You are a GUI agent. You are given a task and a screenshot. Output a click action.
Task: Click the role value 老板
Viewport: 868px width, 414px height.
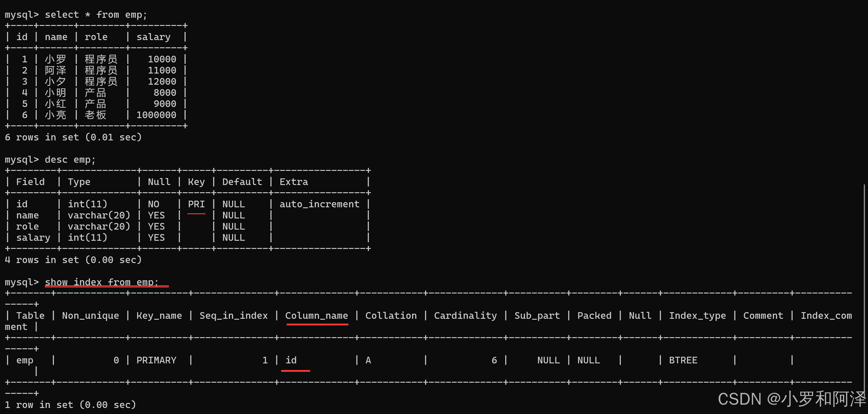click(x=95, y=115)
